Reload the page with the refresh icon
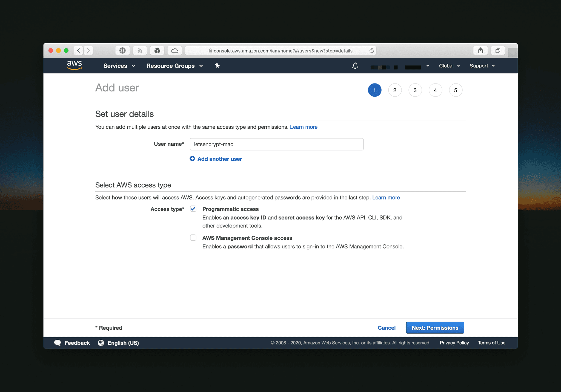Image resolution: width=561 pixels, height=392 pixels. click(372, 50)
